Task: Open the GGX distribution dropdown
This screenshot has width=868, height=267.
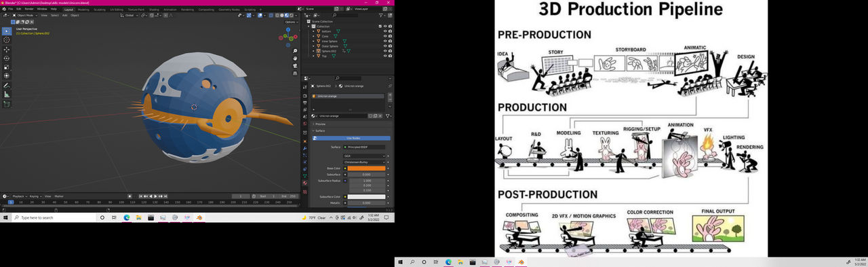Action: [x=364, y=156]
